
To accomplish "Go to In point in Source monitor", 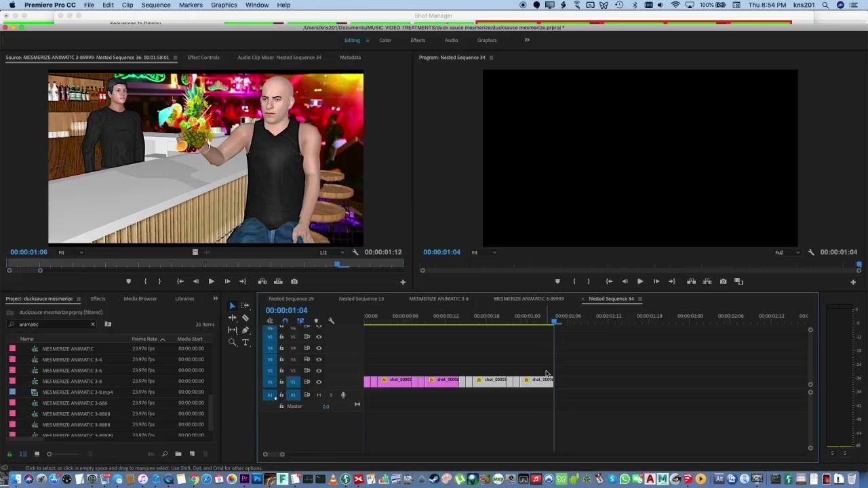I will (x=180, y=281).
